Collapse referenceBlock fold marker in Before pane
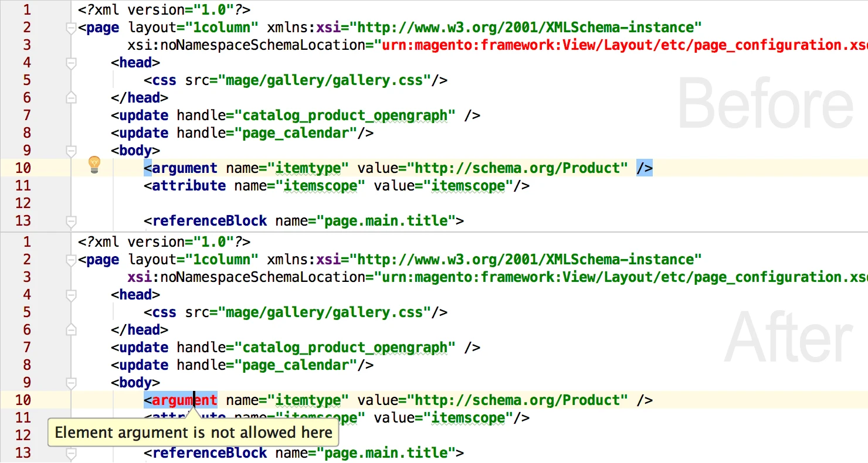Screen dimensions: 868x463 point(71,221)
